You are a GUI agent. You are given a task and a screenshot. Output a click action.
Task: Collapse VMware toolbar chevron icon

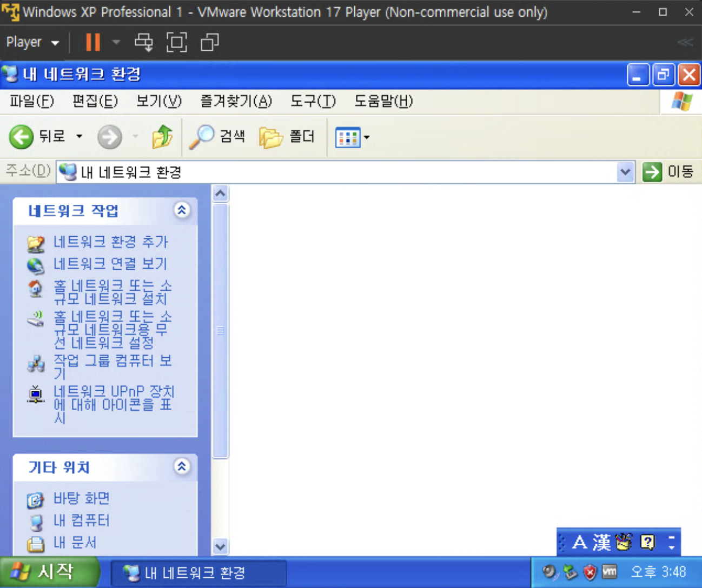pyautogui.click(x=685, y=42)
